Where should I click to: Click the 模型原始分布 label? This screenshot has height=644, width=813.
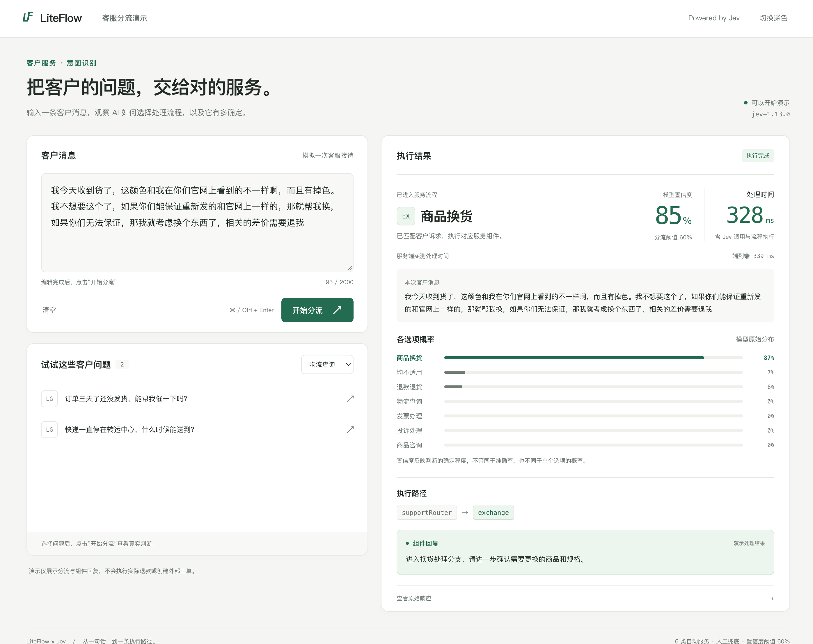(x=755, y=339)
